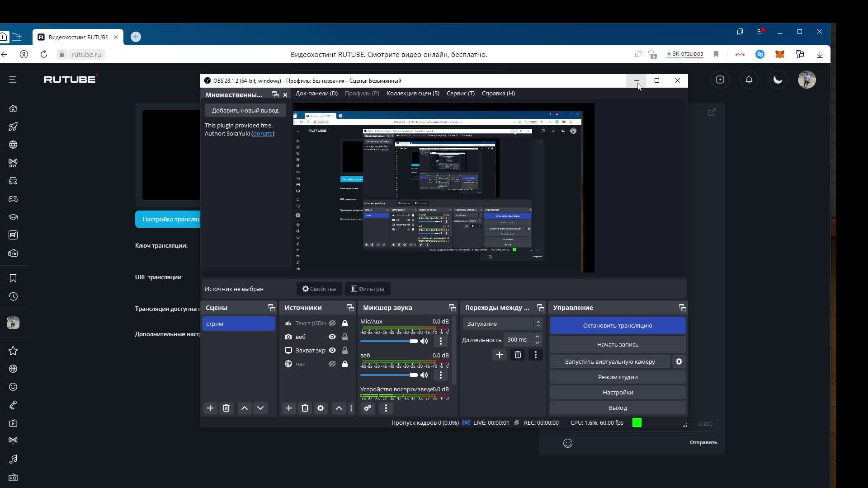Add a transition with plus icon
The height and width of the screenshot is (488, 868).
tap(499, 355)
